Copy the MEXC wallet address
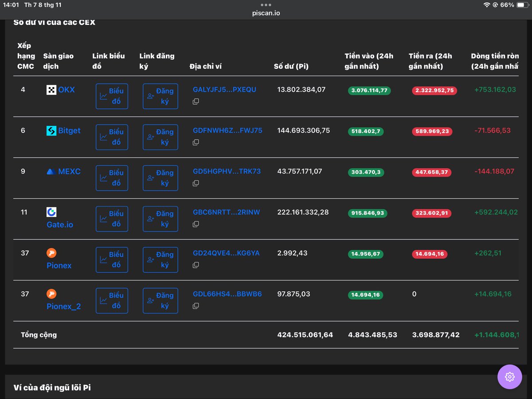This screenshot has width=532, height=399. coord(196,183)
